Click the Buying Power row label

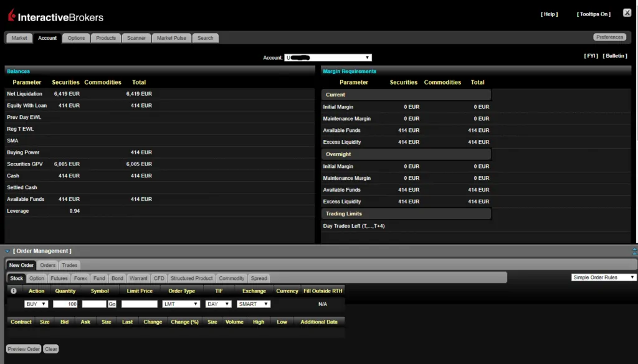[23, 152]
